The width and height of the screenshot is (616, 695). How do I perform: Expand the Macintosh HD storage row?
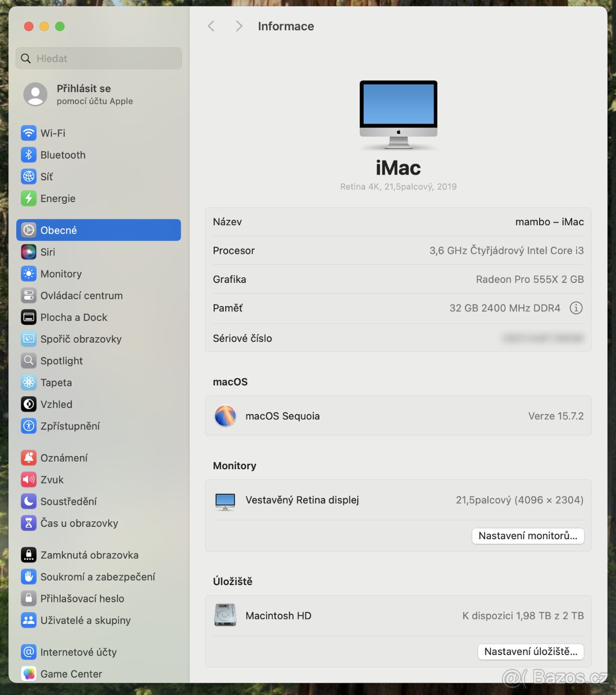click(x=398, y=616)
